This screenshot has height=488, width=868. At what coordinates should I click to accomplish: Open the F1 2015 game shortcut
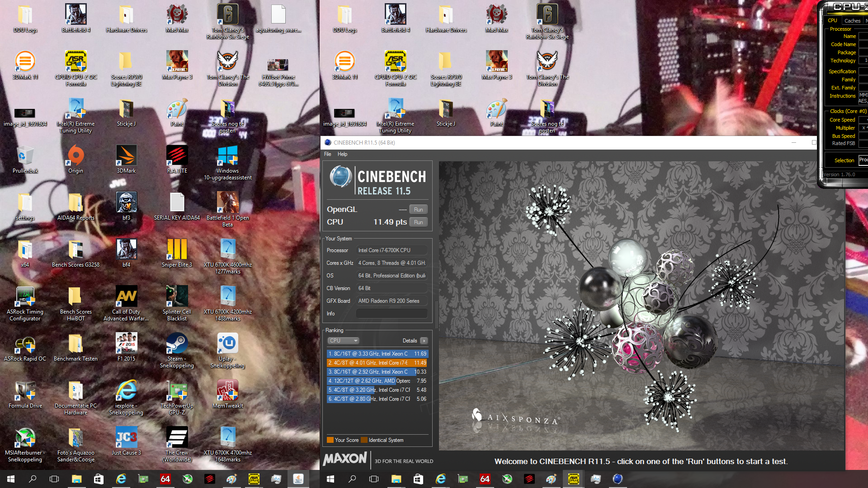(126, 347)
